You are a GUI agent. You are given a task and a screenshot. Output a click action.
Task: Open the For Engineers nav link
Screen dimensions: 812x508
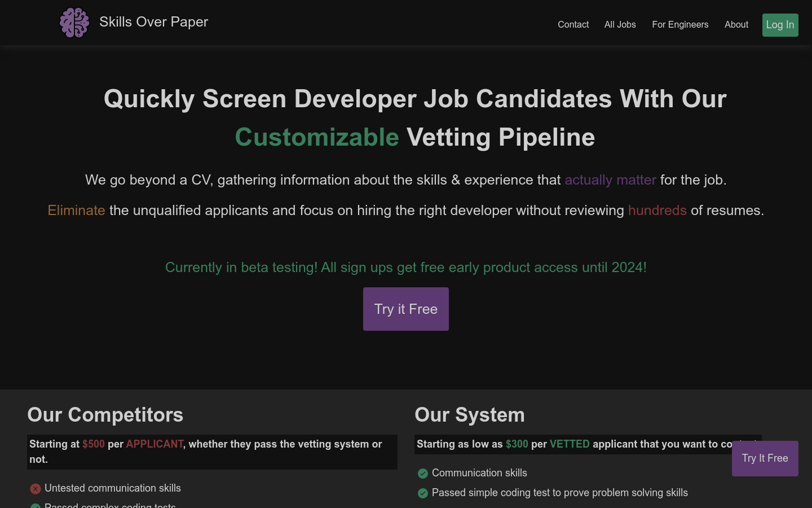click(x=680, y=25)
